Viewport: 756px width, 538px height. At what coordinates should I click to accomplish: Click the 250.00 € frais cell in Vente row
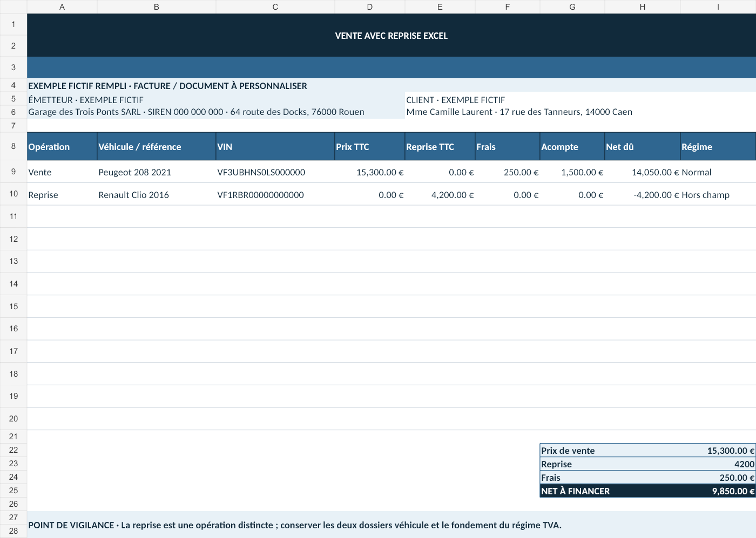click(x=508, y=172)
